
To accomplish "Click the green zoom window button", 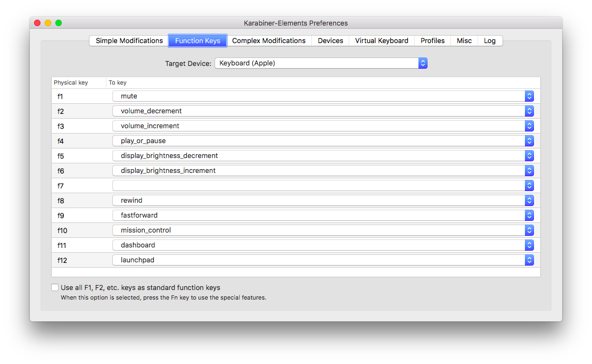I will pyautogui.click(x=59, y=23).
